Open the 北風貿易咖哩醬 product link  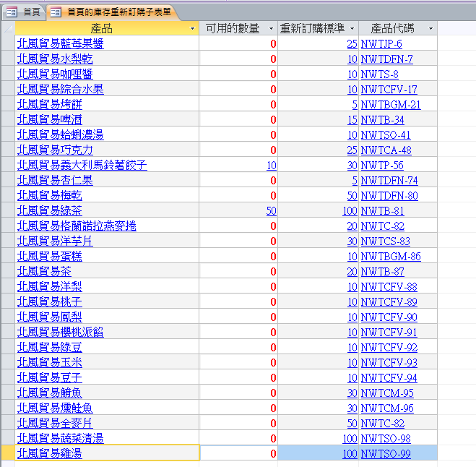[x=55, y=74]
